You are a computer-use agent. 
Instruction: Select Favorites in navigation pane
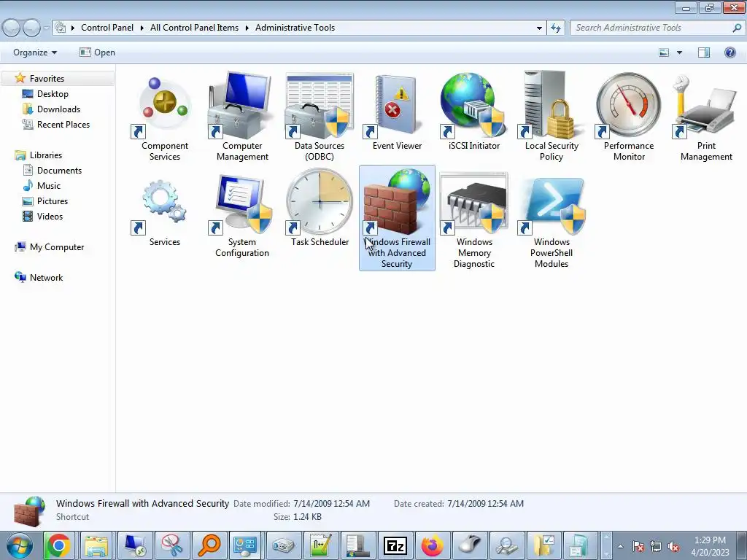[47, 79]
